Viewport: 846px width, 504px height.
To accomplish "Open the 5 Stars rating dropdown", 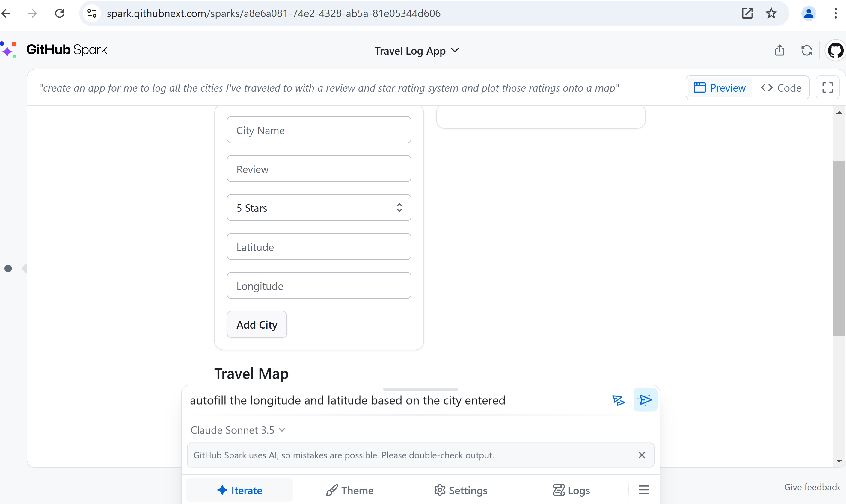I will (319, 208).
